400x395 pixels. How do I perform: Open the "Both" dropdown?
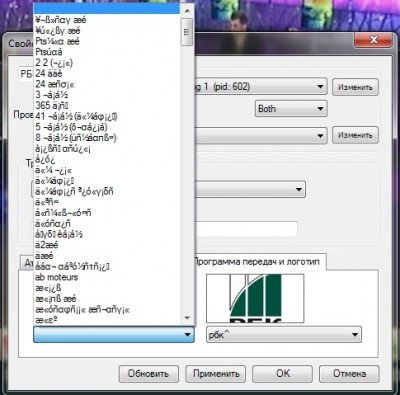click(291, 109)
